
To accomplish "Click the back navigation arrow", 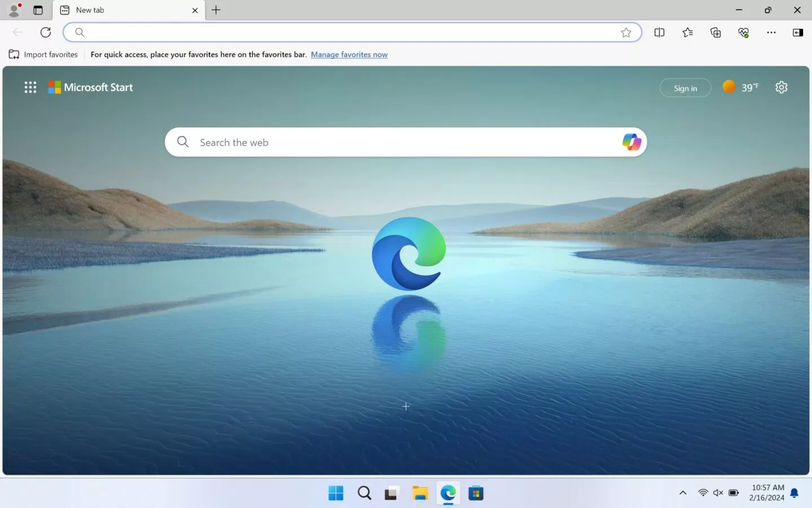I will (x=17, y=32).
